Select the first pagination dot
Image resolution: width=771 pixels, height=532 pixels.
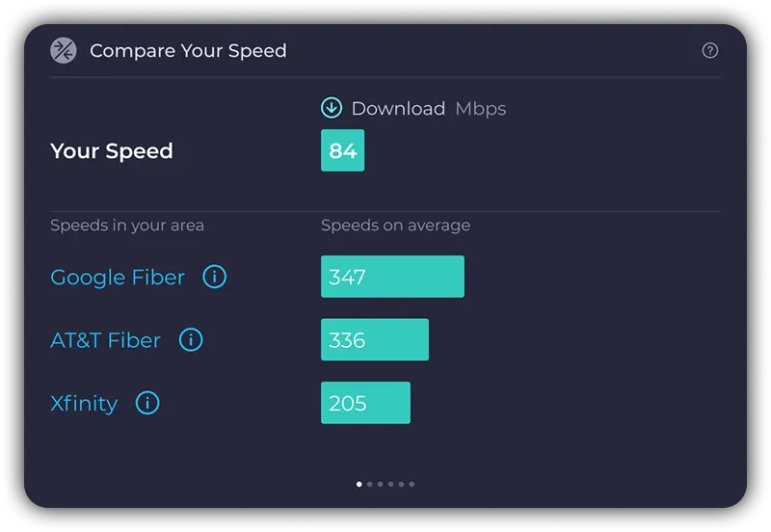pyautogui.click(x=359, y=485)
